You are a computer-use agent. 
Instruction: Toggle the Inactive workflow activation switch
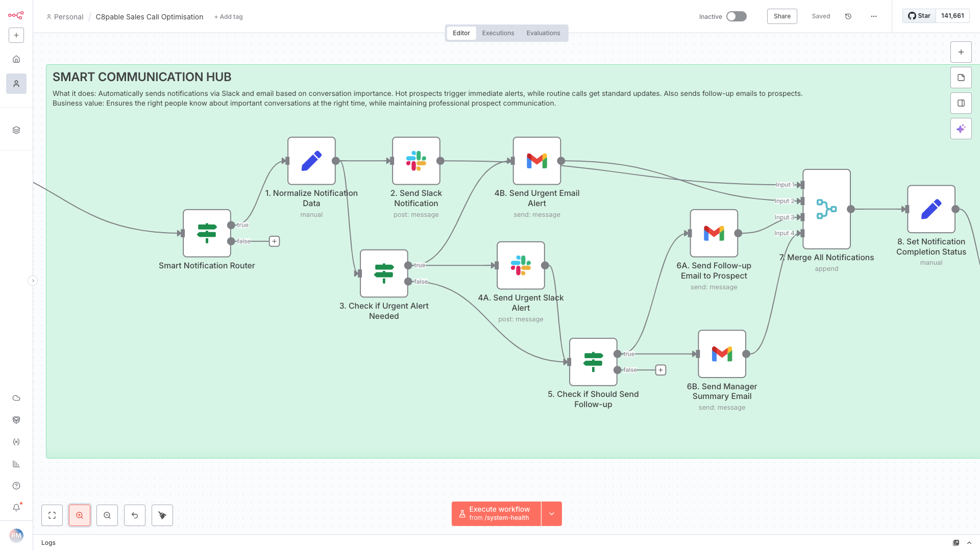coord(737,16)
